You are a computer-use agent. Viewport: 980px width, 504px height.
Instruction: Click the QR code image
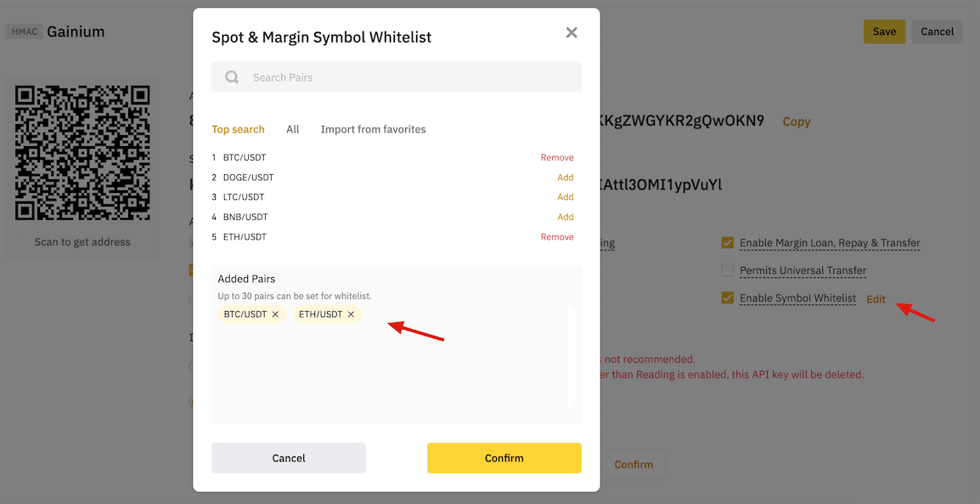pos(82,153)
